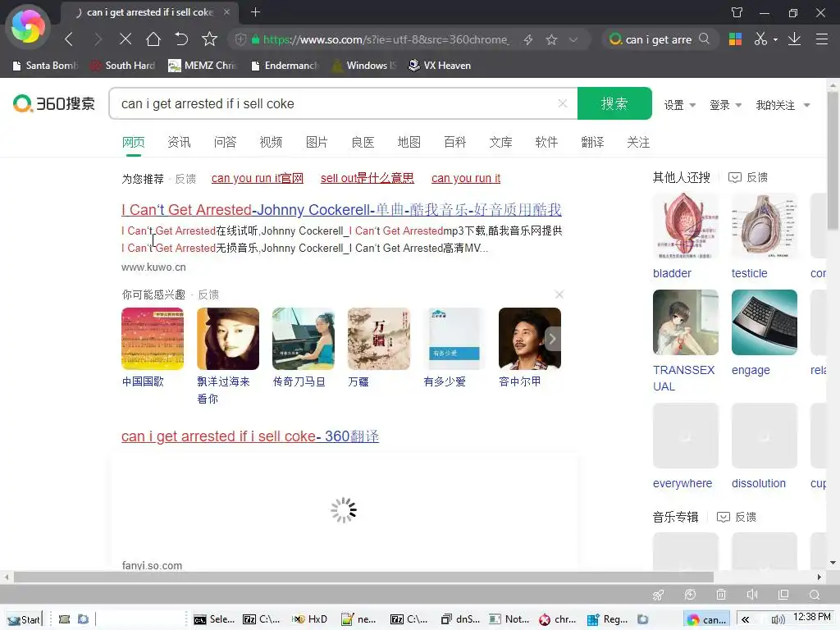Image resolution: width=840 pixels, height=630 pixels.
Task: Stop loading the page with X button
Action: (126, 39)
